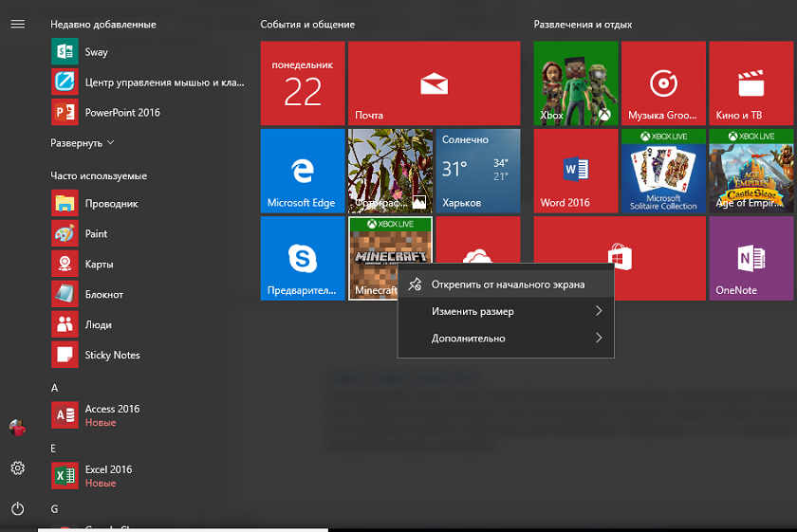Open the Sway app icon
Screen dimensions: 797x532
(65, 52)
